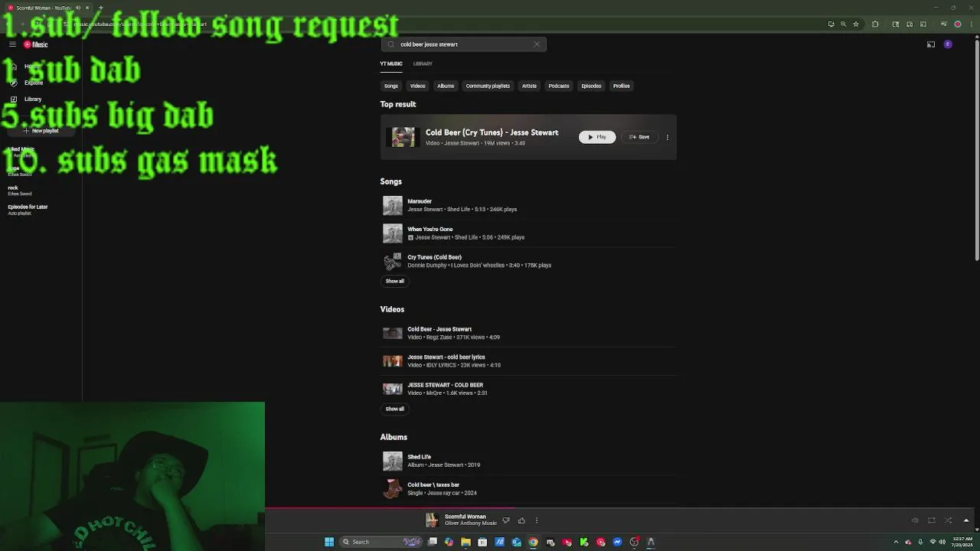Filter results by Videos chip
Viewport: 980px width, 551px height.
tap(417, 86)
